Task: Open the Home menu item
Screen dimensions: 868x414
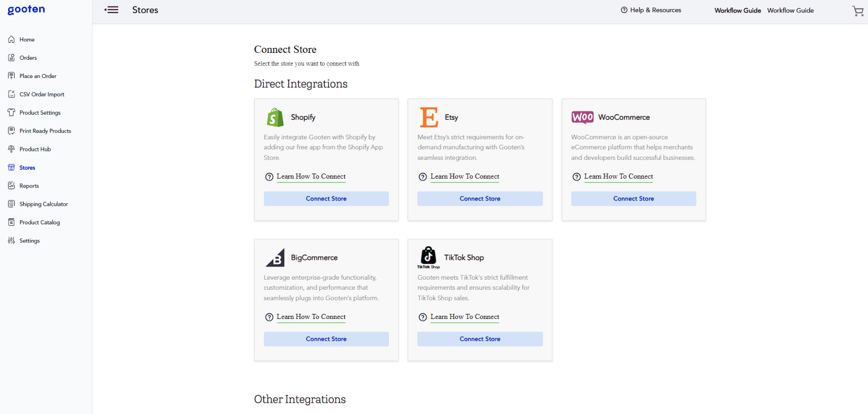Action: point(27,39)
